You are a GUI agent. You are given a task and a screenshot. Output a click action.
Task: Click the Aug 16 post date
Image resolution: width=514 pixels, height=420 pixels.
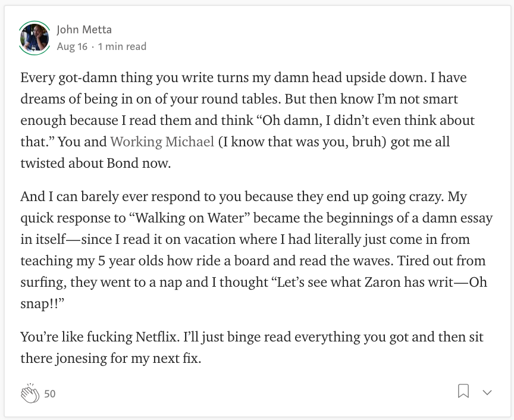coord(72,46)
